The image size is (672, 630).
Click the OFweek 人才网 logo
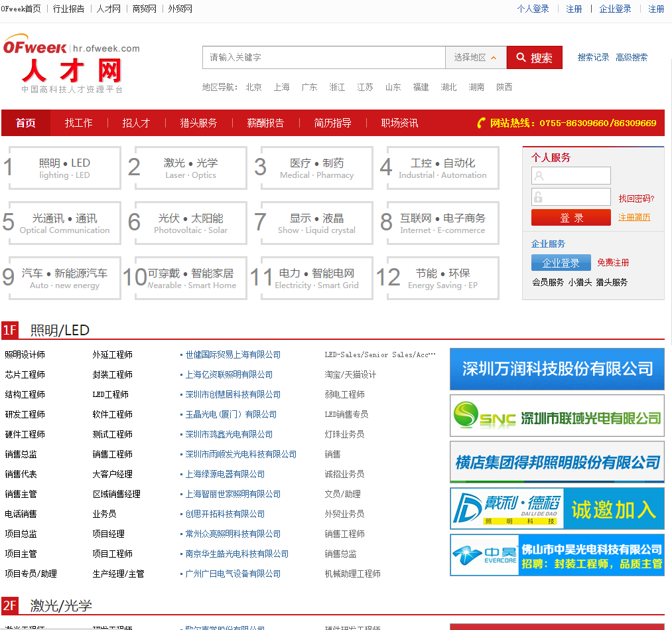(x=72, y=64)
